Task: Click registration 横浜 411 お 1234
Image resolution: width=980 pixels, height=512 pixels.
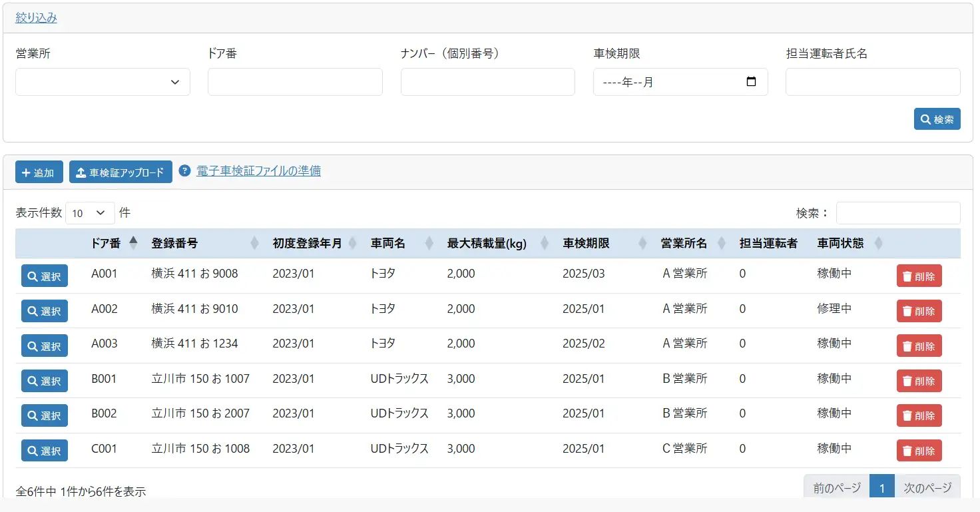Action: coord(194,344)
